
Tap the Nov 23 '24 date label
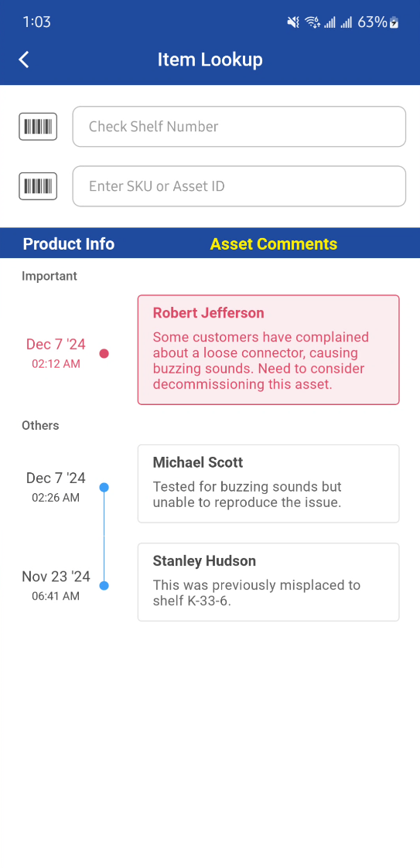click(56, 577)
